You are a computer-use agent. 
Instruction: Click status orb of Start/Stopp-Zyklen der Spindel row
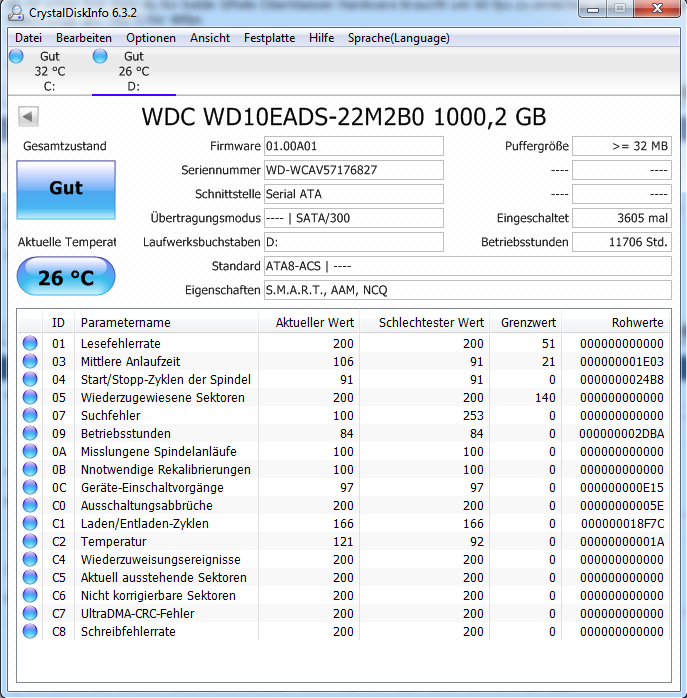point(30,379)
